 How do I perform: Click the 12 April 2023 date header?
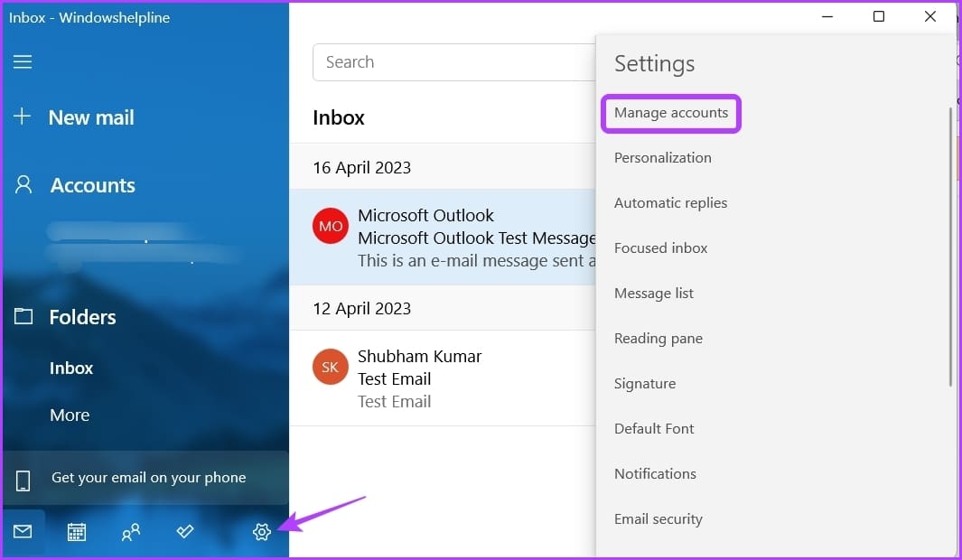click(362, 309)
